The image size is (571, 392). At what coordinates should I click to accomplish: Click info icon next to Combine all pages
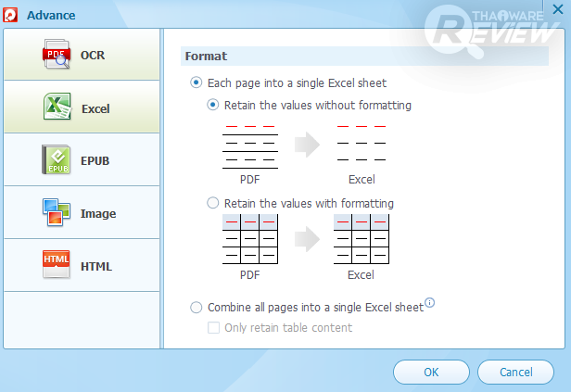pos(430,302)
